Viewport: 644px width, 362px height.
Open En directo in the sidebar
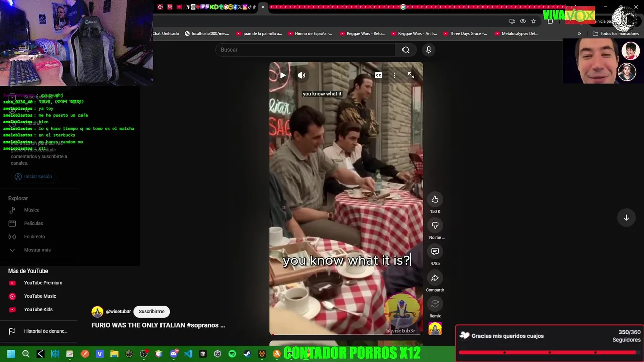click(x=34, y=237)
